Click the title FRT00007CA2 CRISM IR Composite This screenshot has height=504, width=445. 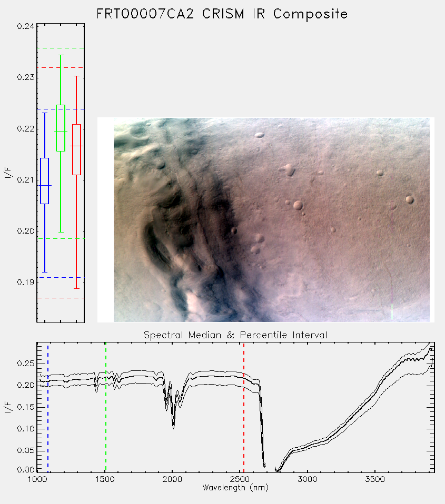[x=222, y=14]
